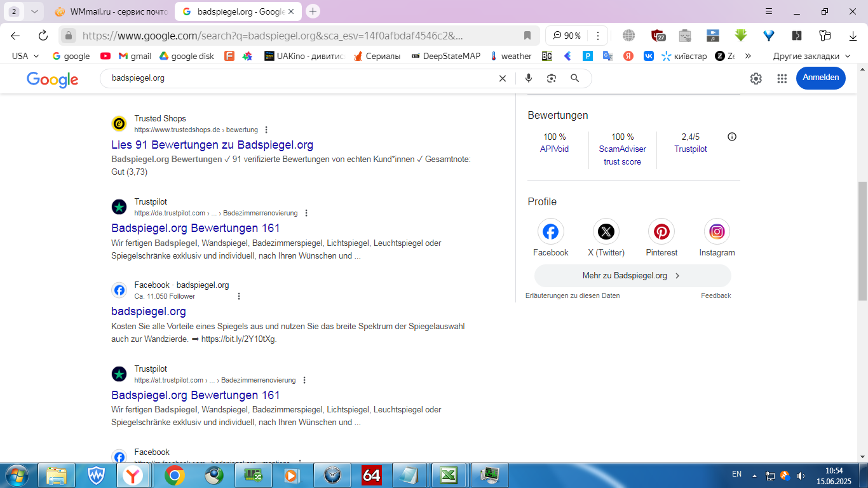868x488 pixels.
Task: Start voice search via microphone icon
Action: pyautogui.click(x=528, y=78)
